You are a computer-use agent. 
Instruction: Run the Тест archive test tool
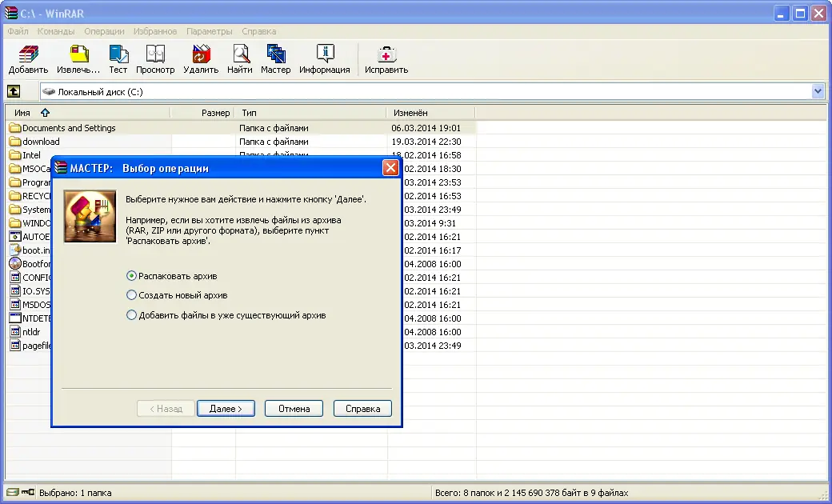click(118, 54)
